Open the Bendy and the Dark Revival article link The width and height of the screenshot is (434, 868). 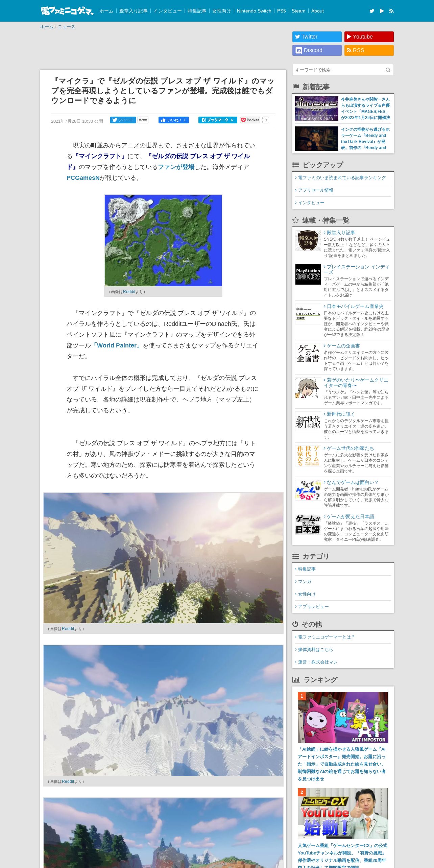(365, 139)
